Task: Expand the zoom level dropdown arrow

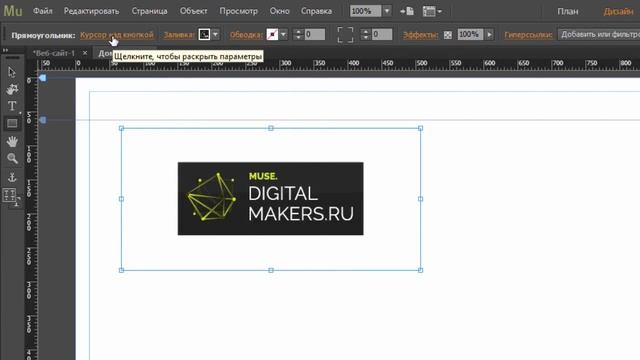Action: click(x=387, y=11)
